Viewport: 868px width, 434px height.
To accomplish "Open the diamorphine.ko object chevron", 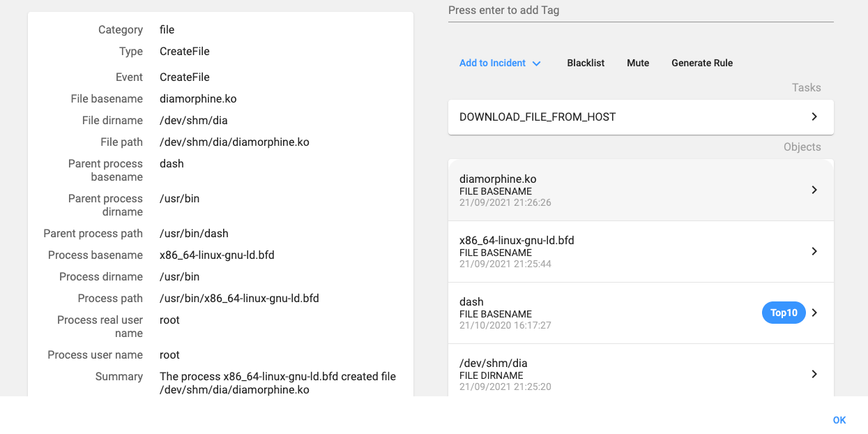I will 814,190.
